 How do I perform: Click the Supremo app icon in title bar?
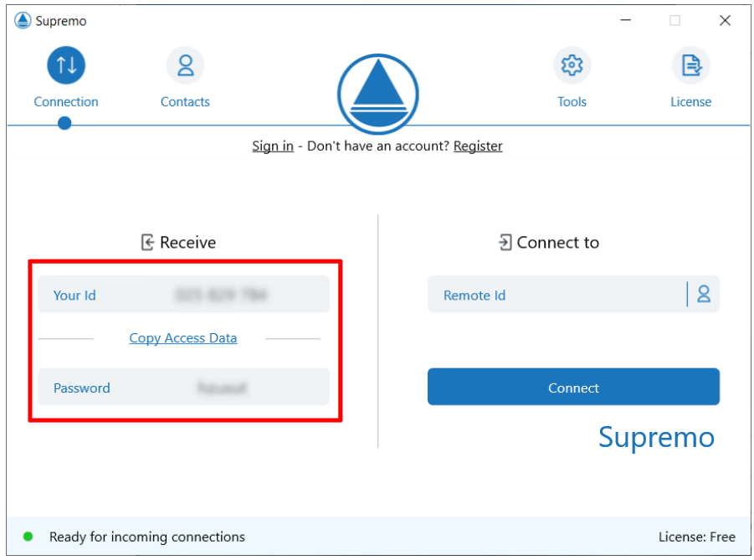point(22,21)
